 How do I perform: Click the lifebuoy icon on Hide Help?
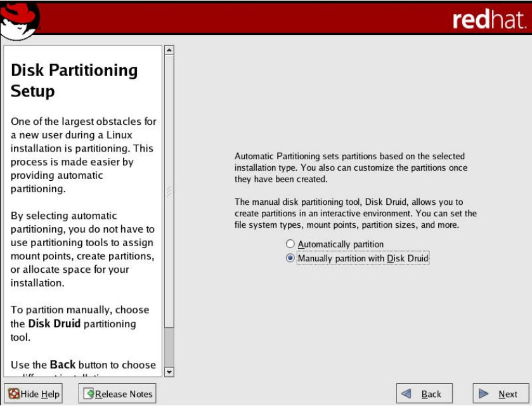point(14,393)
